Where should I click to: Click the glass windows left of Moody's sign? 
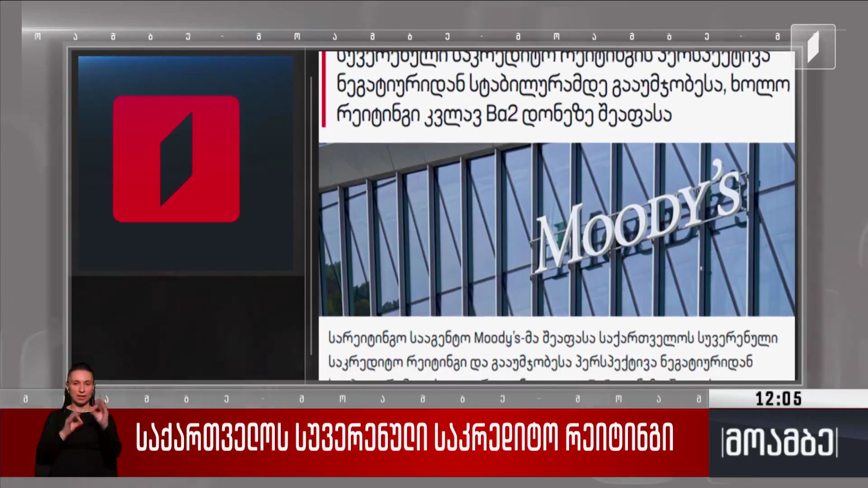point(425,230)
